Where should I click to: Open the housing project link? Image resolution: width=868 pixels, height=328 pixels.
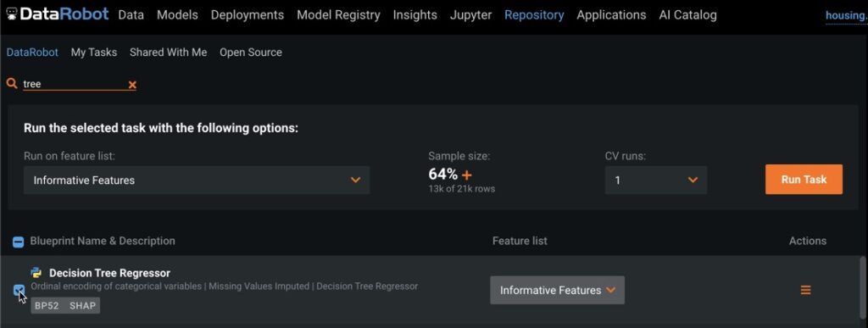(x=847, y=15)
